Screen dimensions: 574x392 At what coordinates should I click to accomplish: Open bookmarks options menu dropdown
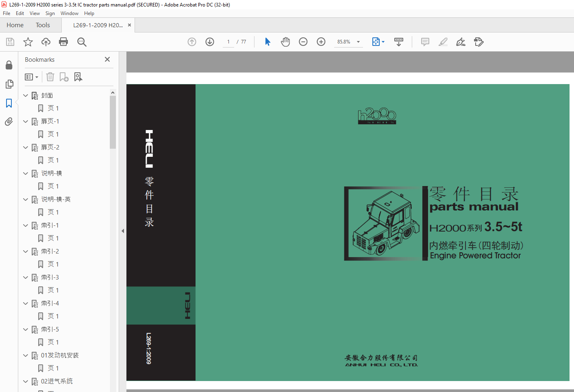click(31, 77)
